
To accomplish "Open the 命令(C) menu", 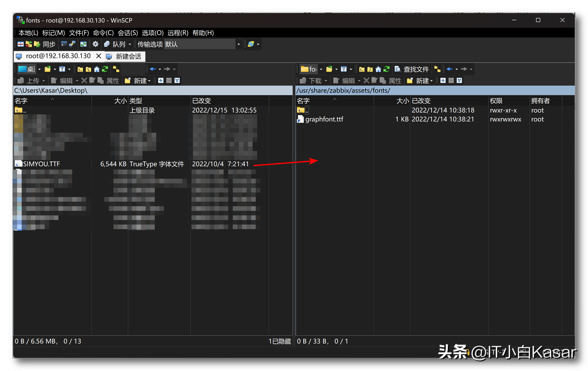I will pos(103,33).
